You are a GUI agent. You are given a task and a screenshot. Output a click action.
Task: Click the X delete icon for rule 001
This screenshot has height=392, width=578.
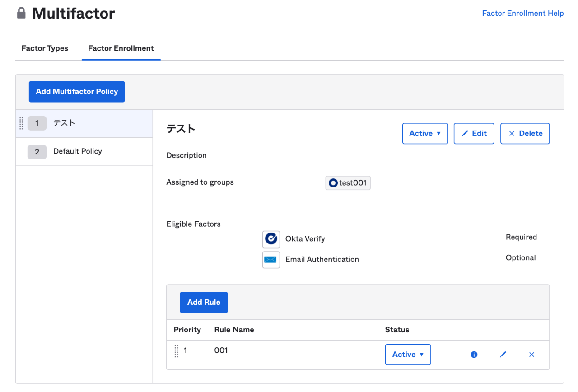pos(531,355)
